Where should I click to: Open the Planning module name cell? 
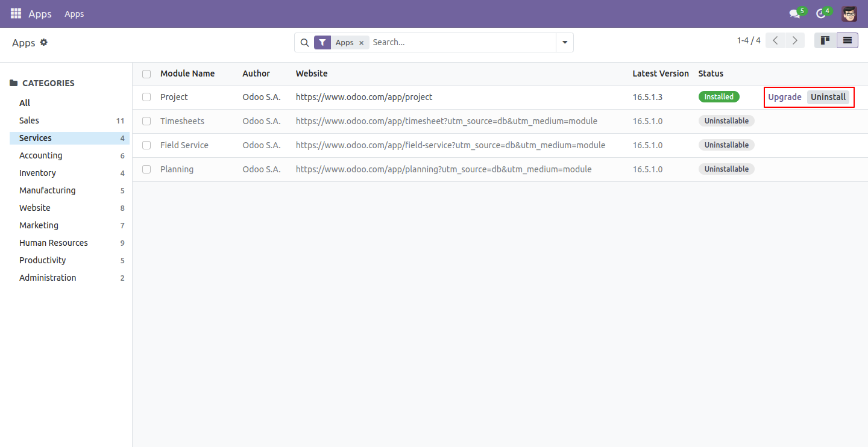pyautogui.click(x=177, y=169)
